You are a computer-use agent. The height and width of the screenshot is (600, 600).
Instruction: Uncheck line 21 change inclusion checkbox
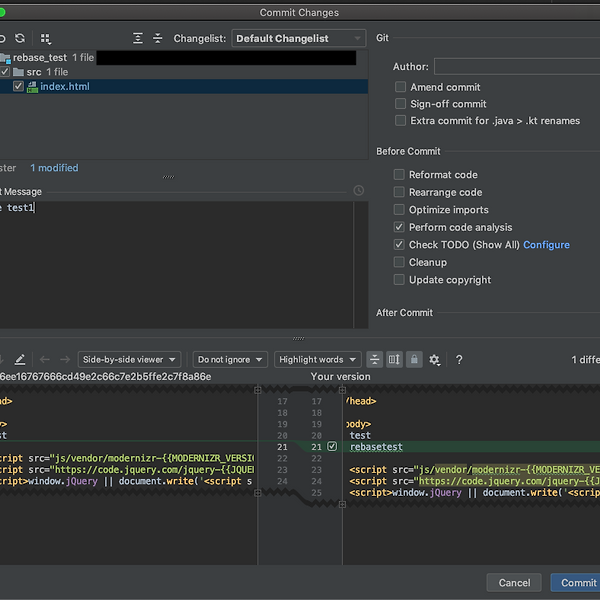[332, 447]
